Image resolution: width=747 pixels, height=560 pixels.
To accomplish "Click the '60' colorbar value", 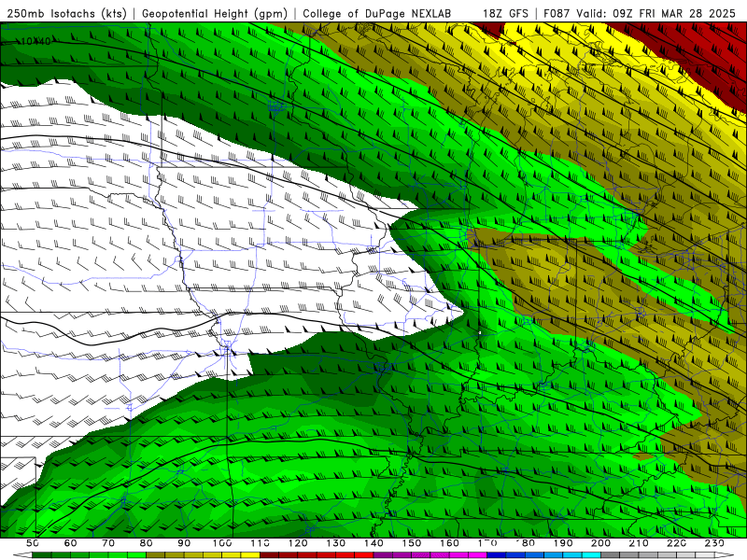I will pos(70,543).
